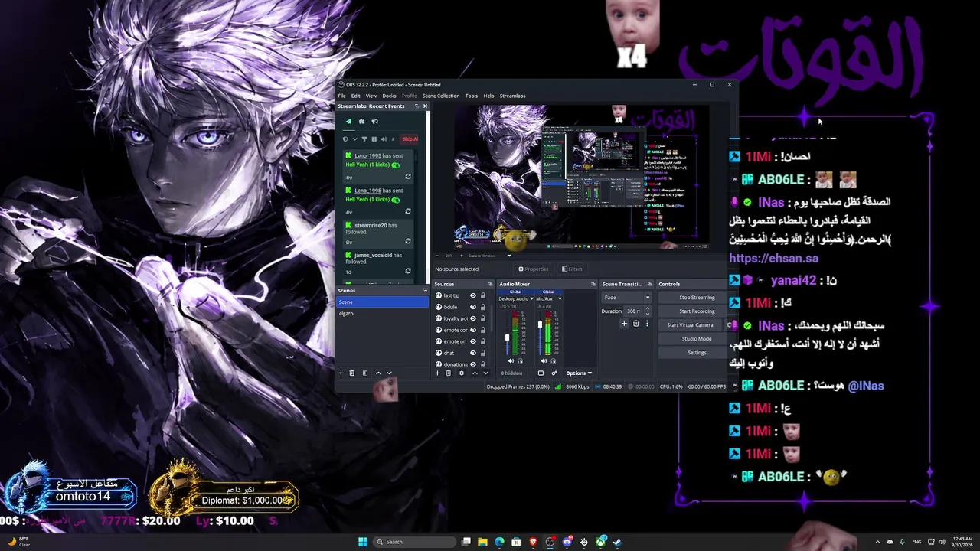Add a new scene with the plus icon
This screenshot has width=980, height=551.
[341, 373]
